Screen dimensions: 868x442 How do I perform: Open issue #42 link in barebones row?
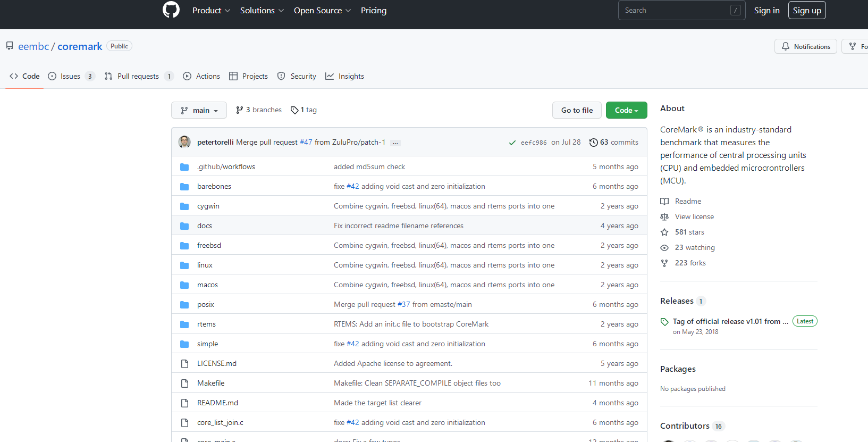pos(352,186)
